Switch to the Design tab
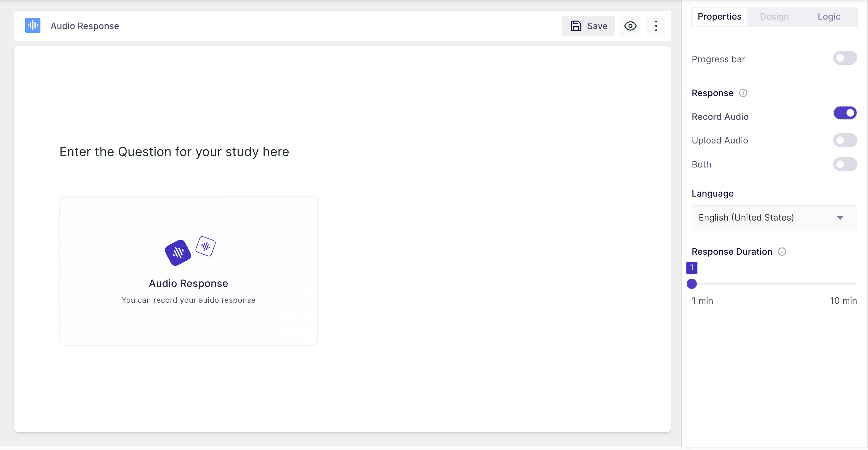868x450 pixels. 774,16
